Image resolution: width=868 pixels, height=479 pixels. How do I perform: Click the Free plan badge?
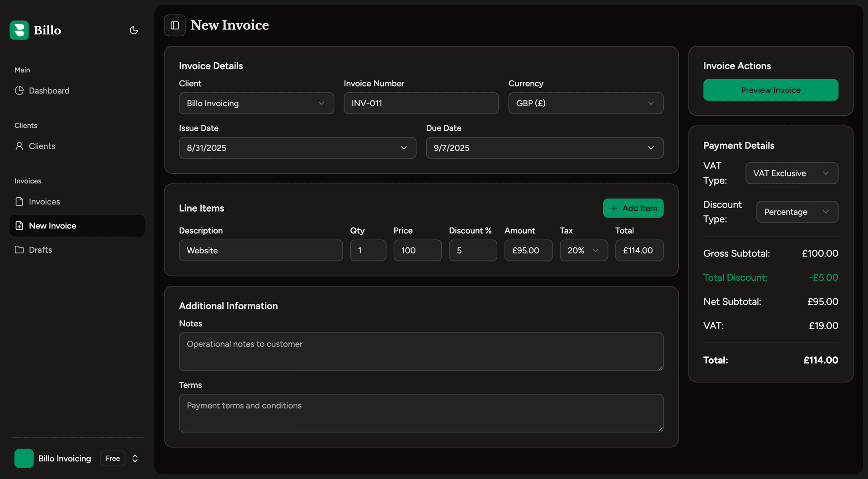pos(113,458)
